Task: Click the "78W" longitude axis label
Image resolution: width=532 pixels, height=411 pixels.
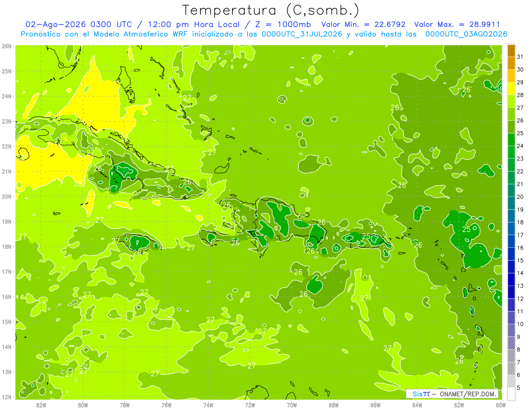Action: click(125, 405)
